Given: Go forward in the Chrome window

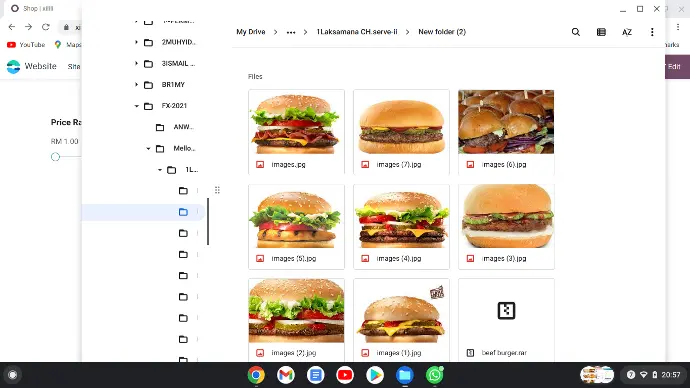Looking at the screenshot, I should click(29, 27).
